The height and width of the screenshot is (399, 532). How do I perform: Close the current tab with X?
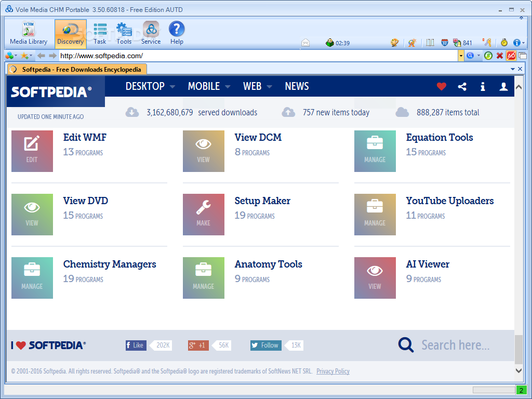[520, 69]
